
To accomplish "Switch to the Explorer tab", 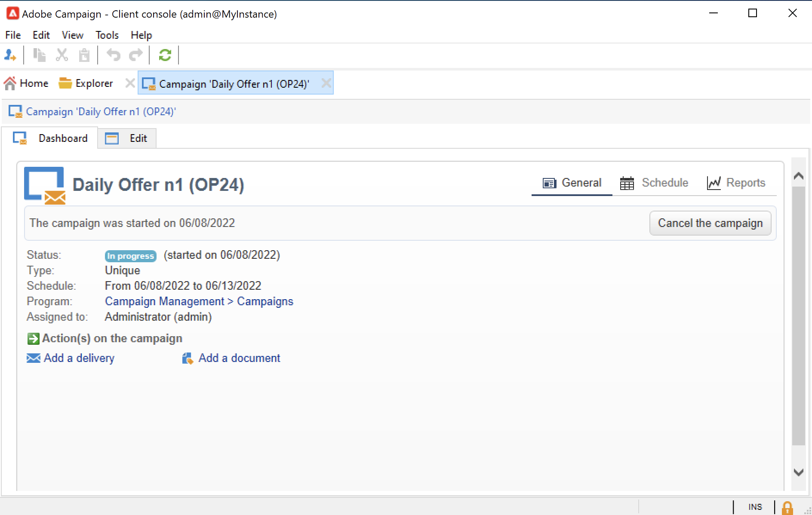I will coord(86,83).
